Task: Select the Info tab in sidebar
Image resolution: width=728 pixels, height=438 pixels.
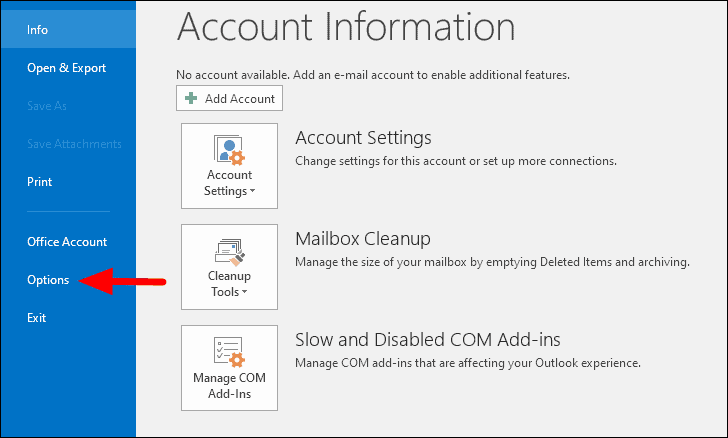Action: tap(68, 30)
